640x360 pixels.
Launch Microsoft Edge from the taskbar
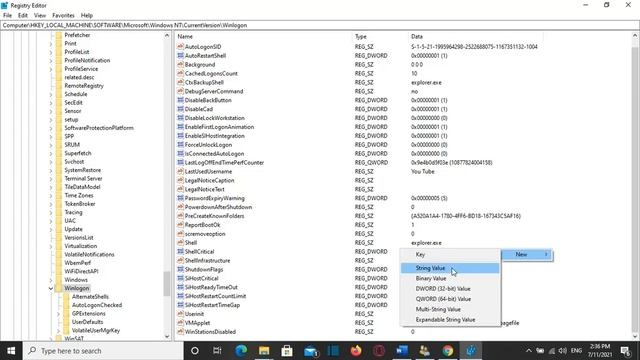click(241, 351)
